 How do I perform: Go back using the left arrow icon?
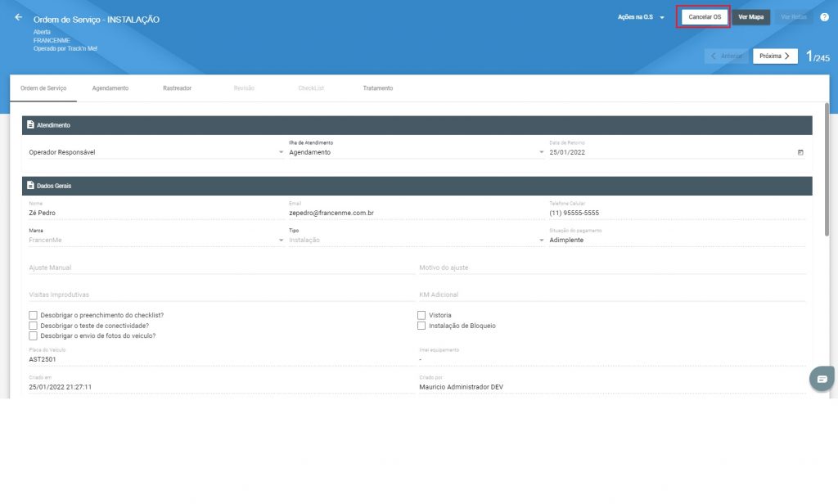tap(19, 17)
